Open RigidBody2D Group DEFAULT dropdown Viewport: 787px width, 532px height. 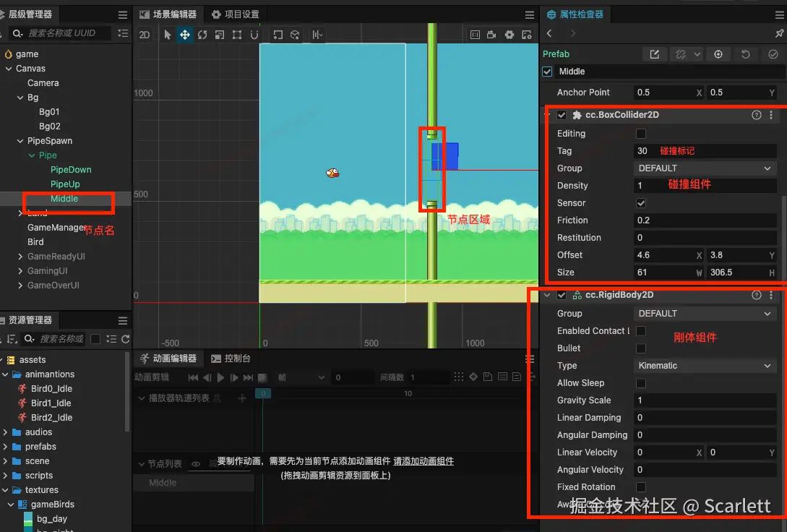tap(705, 314)
